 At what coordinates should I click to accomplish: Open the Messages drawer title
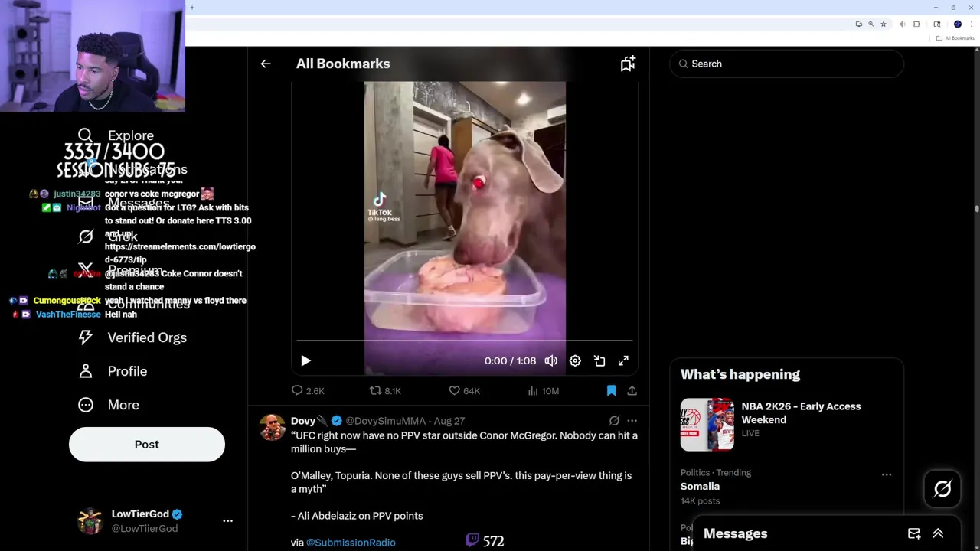click(735, 533)
